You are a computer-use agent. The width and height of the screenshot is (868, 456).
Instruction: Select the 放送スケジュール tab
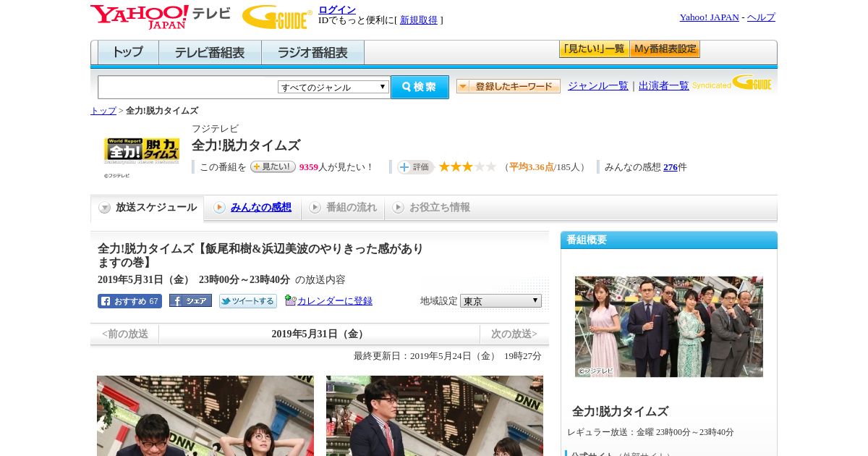click(x=148, y=208)
